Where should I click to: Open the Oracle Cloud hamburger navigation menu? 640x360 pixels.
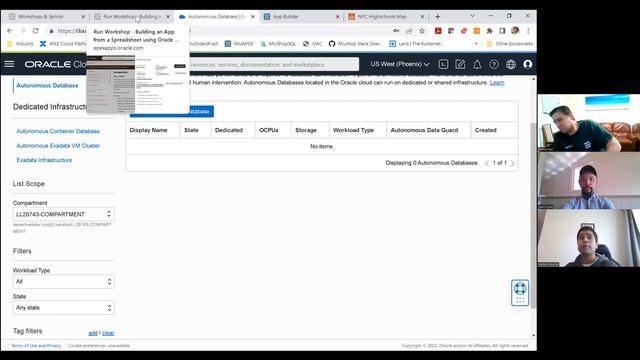(x=9, y=64)
